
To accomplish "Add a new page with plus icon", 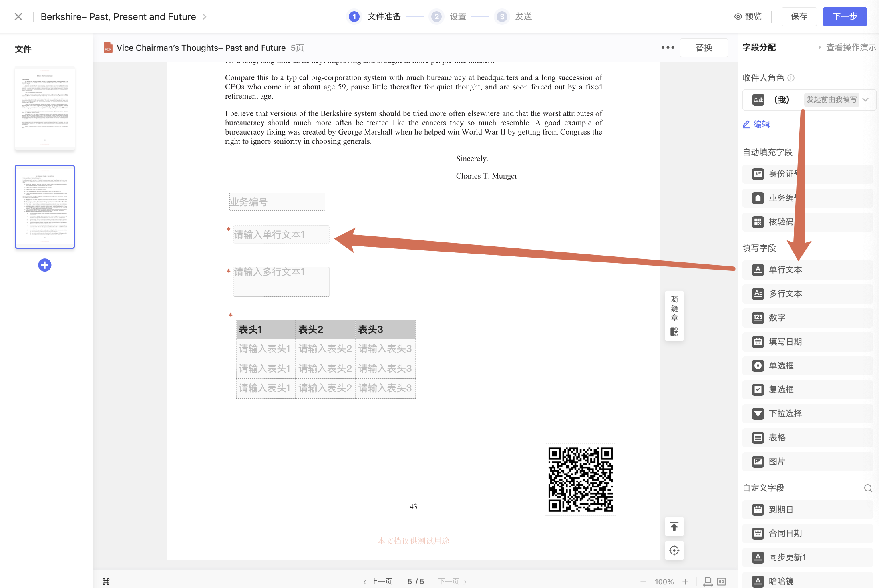I will point(45,265).
